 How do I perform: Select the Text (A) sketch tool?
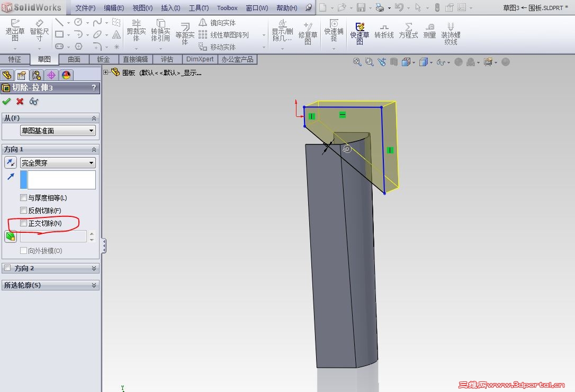point(116,34)
